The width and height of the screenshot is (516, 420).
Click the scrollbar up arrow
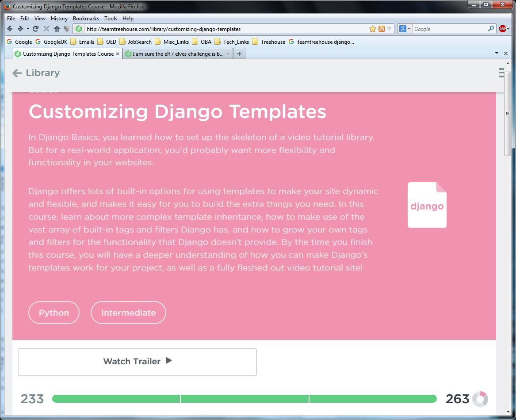(x=508, y=63)
